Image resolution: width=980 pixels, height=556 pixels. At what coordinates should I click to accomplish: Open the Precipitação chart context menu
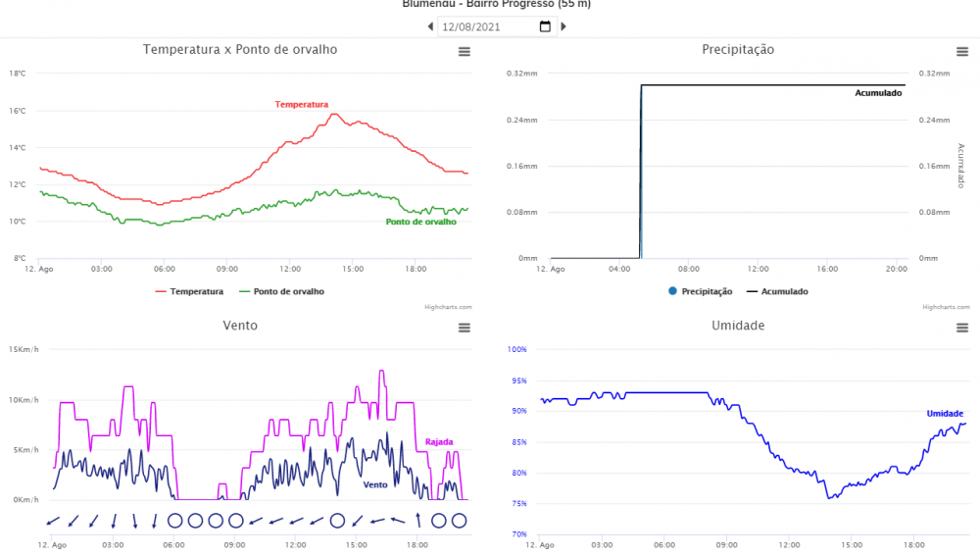(962, 52)
